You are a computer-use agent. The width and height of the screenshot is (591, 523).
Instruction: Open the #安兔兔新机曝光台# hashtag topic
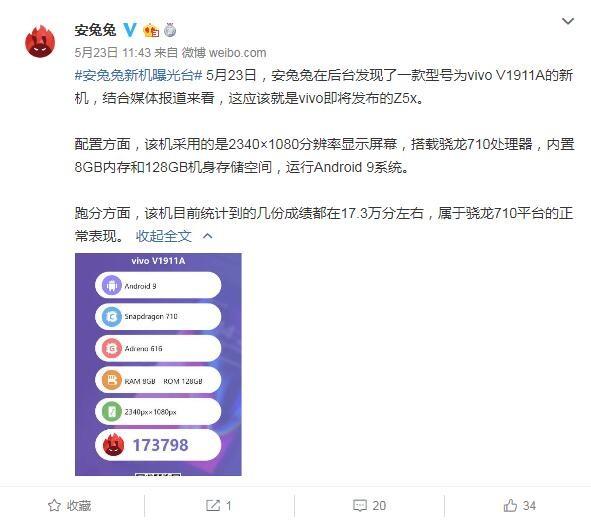click(x=139, y=75)
